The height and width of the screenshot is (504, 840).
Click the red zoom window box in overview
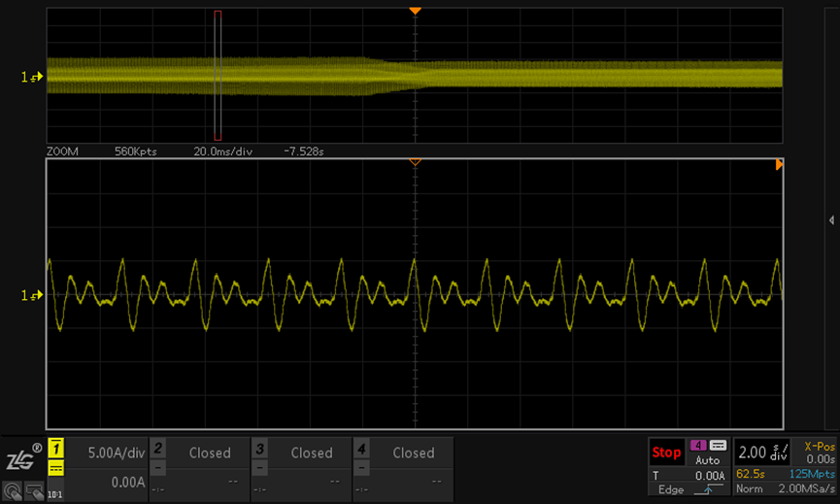pos(218,76)
